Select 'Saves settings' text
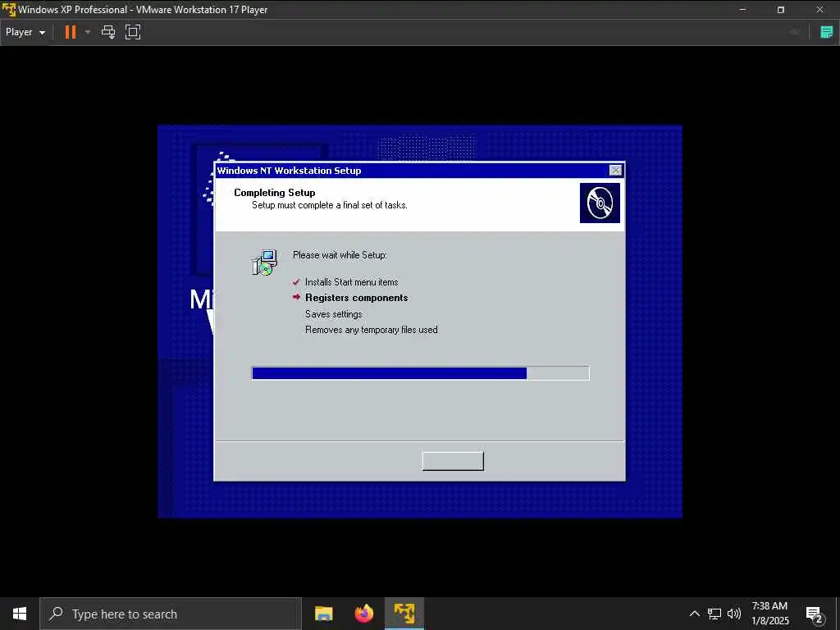Screen dimensions: 840x630 pyautogui.click(x=333, y=314)
